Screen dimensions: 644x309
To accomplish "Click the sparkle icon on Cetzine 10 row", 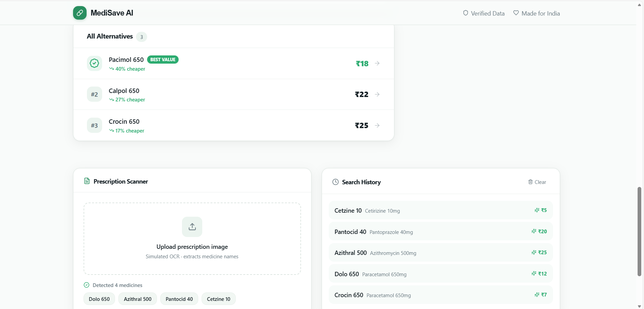I will tap(537, 210).
